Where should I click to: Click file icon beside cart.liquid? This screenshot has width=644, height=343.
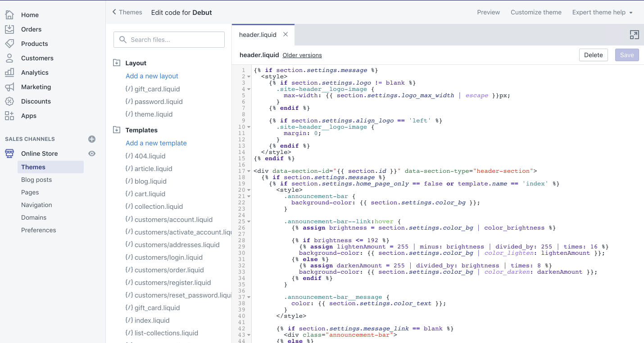129,194
